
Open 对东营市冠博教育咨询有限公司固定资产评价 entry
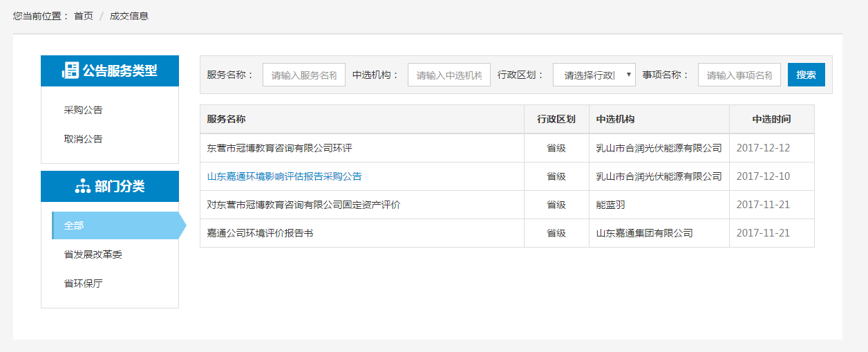click(x=303, y=205)
